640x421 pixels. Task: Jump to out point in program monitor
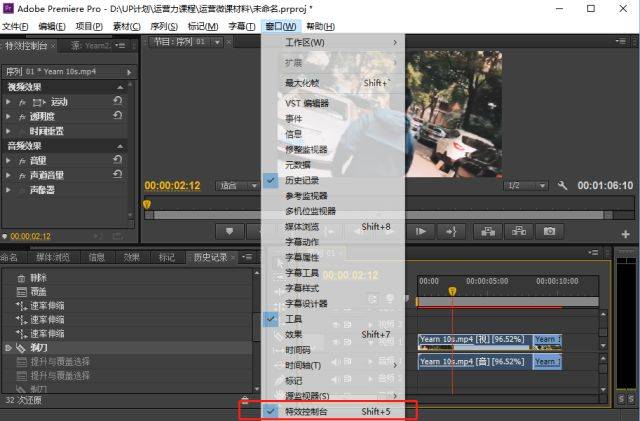pos(451,232)
